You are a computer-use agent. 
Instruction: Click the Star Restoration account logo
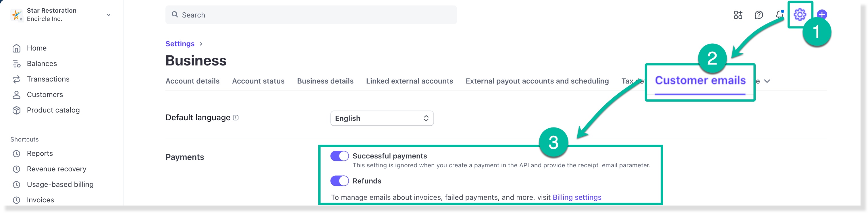pyautogui.click(x=16, y=15)
